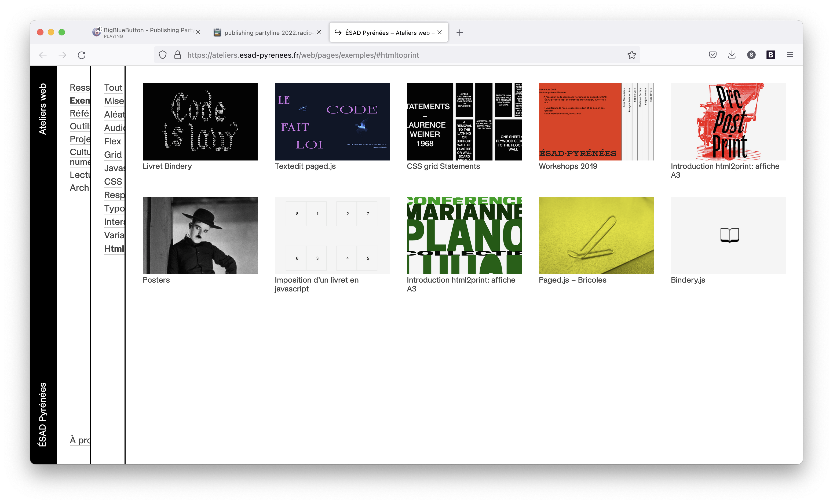Open the Posters Chaplin photo thumbnail

[200, 236]
